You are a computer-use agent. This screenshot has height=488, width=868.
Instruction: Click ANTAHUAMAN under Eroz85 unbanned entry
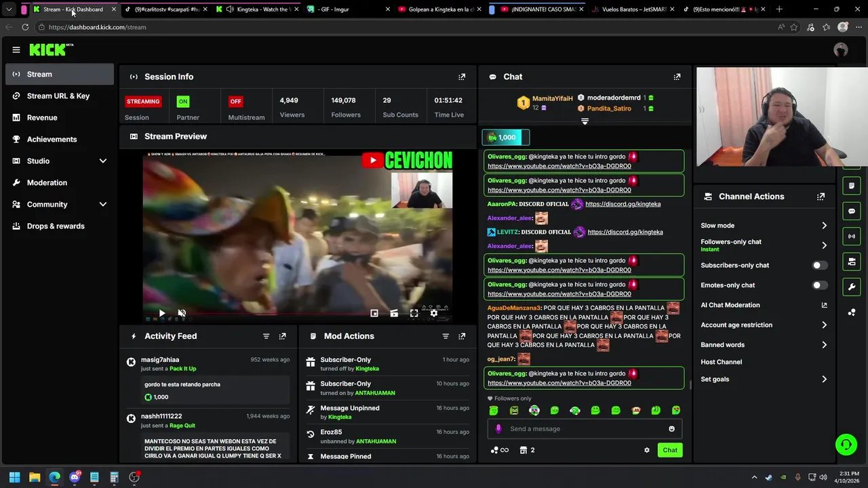376,441
